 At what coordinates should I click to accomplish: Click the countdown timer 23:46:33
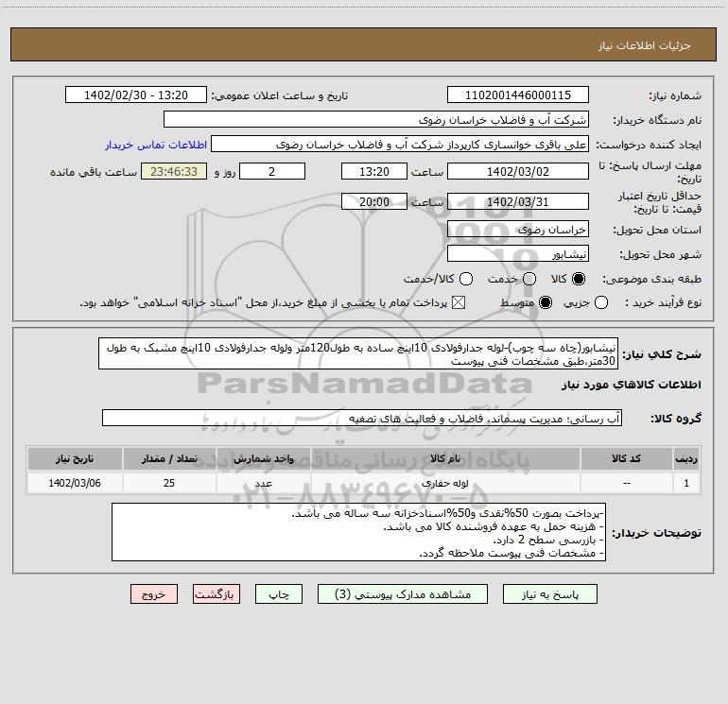click(174, 172)
